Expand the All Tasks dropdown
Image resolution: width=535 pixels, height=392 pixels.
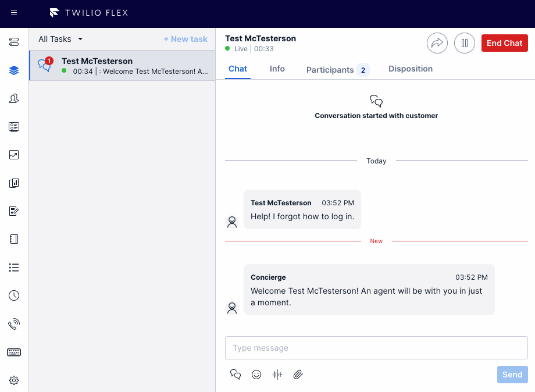coord(60,39)
